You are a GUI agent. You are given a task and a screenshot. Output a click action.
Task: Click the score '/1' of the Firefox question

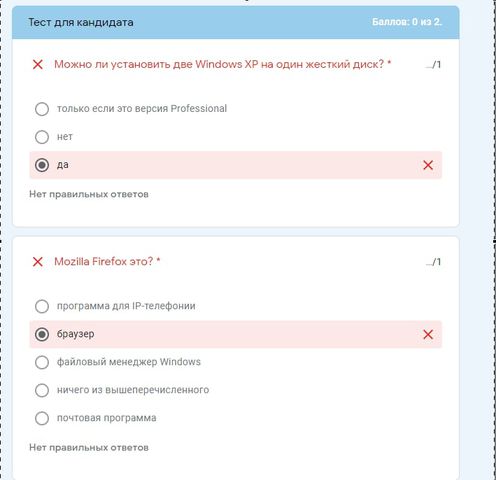click(433, 262)
